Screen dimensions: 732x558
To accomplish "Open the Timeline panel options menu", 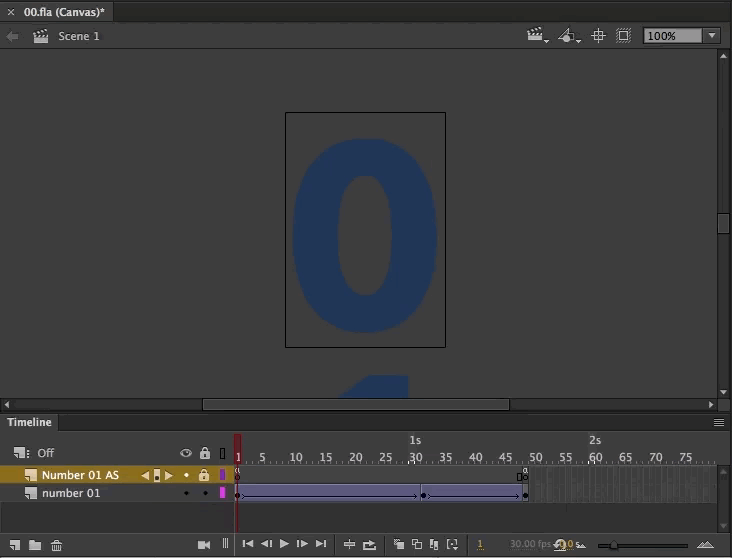I will click(719, 422).
